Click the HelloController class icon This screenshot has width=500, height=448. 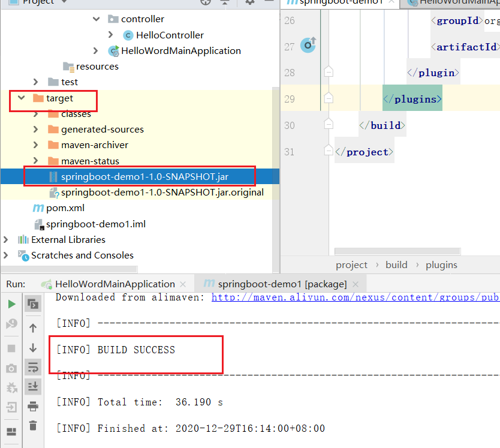(x=128, y=35)
